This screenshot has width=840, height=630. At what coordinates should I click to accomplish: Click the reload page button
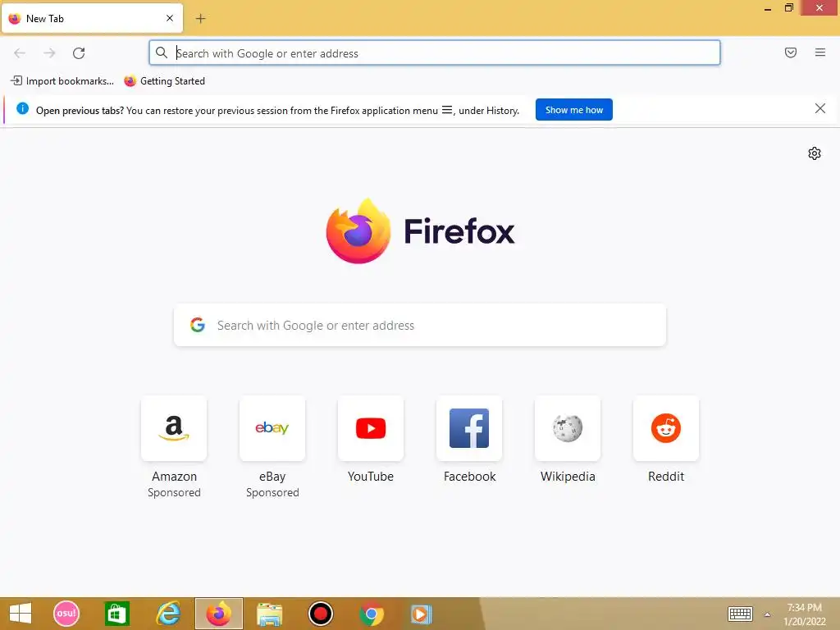79,53
